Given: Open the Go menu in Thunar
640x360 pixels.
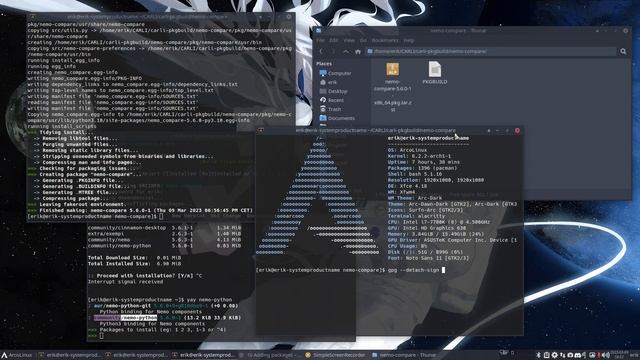Looking at the screenshot, I should 363,40.
